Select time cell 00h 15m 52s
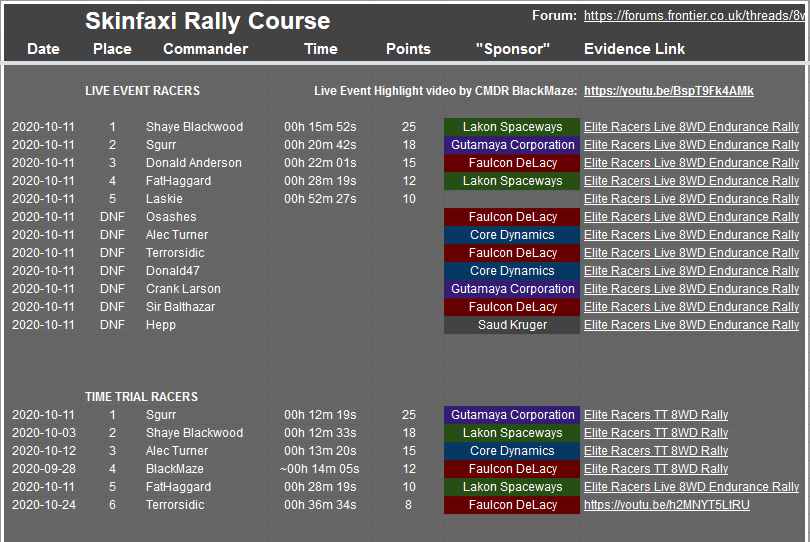 click(320, 127)
